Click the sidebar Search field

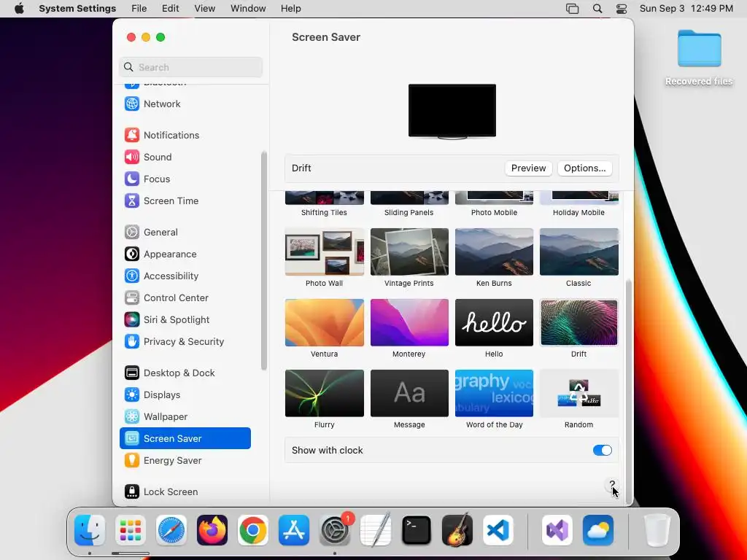(190, 67)
